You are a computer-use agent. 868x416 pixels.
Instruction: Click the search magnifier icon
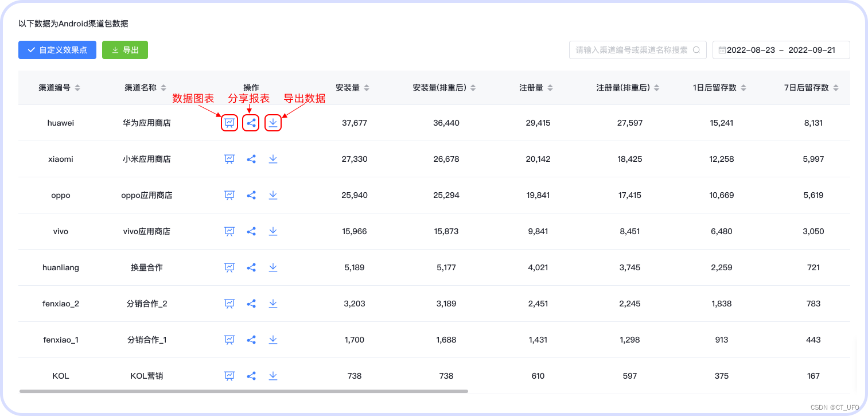pos(696,50)
